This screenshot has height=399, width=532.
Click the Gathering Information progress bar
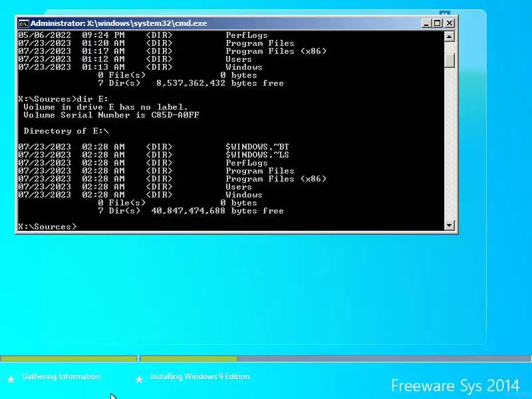(x=69, y=358)
